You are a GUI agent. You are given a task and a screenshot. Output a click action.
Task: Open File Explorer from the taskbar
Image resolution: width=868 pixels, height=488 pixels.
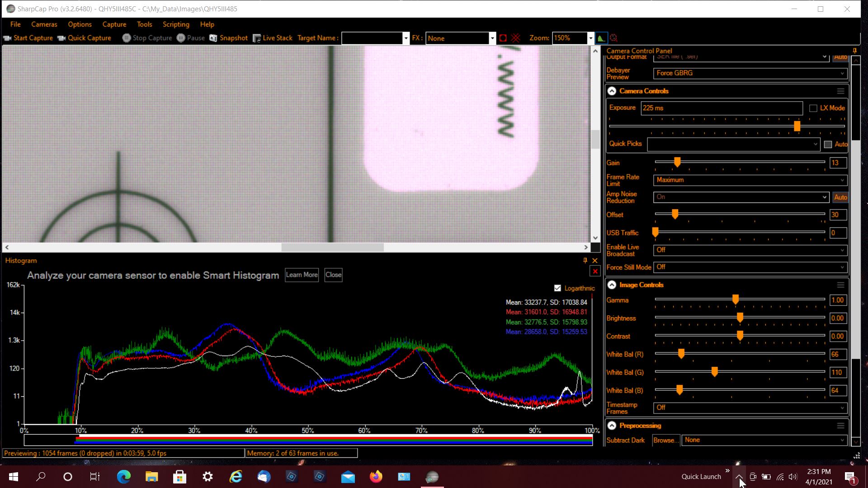(x=151, y=477)
